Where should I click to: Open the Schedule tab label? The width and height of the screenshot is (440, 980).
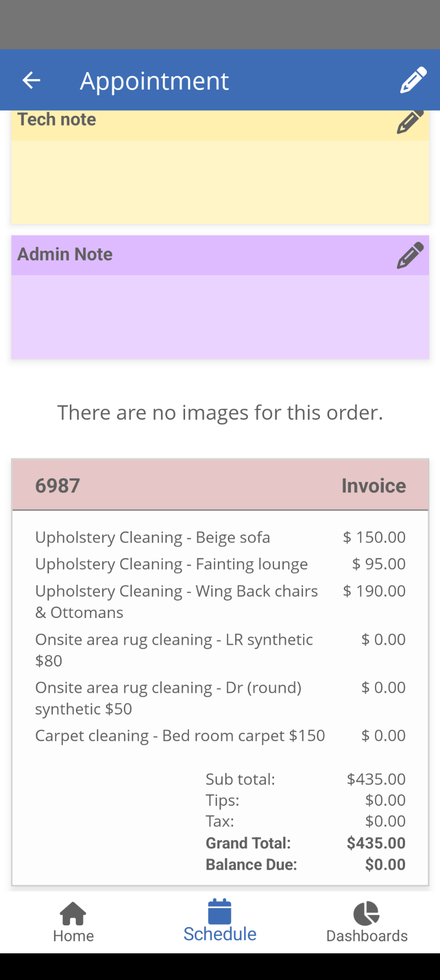(x=220, y=934)
